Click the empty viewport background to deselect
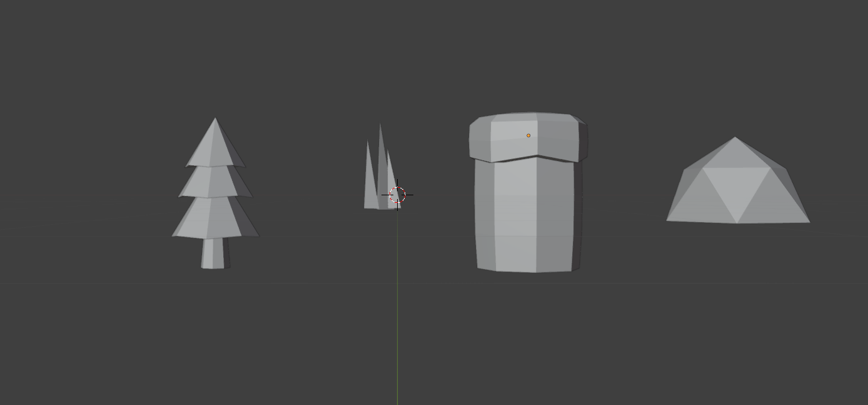The width and height of the screenshot is (868, 405). point(125,344)
